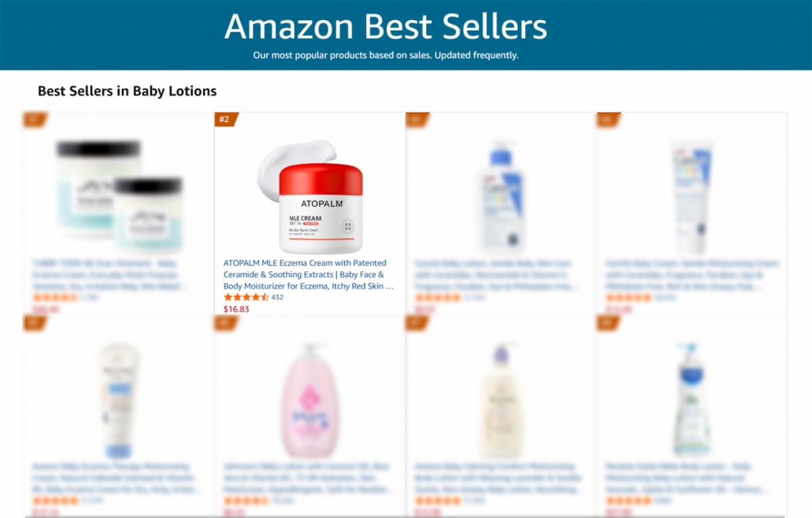This screenshot has width=812, height=518.
Task: Open the 432 reviews count link
Action: click(x=277, y=297)
